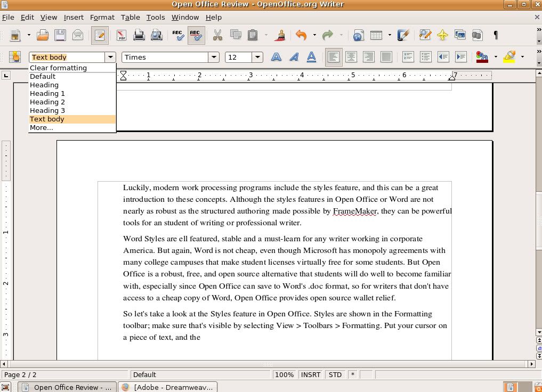Open Font Color palette dropdown arrow
The width and height of the screenshot is (542, 392).
(x=496, y=57)
